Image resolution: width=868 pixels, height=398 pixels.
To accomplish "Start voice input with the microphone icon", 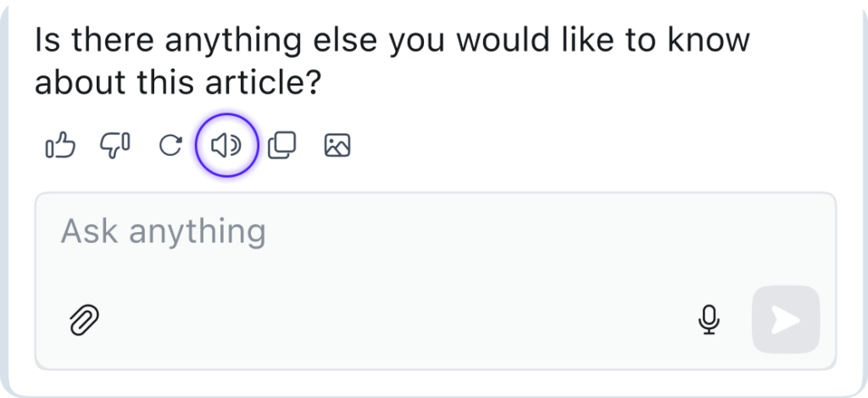I will point(709,319).
